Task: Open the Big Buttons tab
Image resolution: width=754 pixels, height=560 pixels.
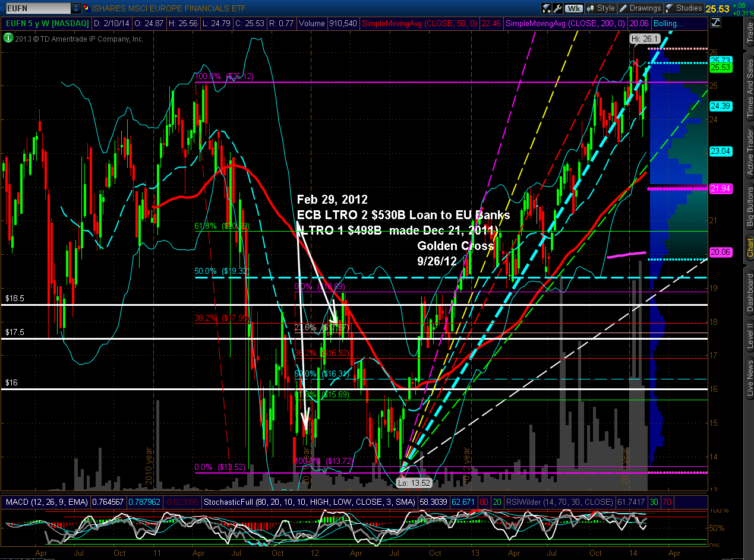Action: tap(749, 206)
